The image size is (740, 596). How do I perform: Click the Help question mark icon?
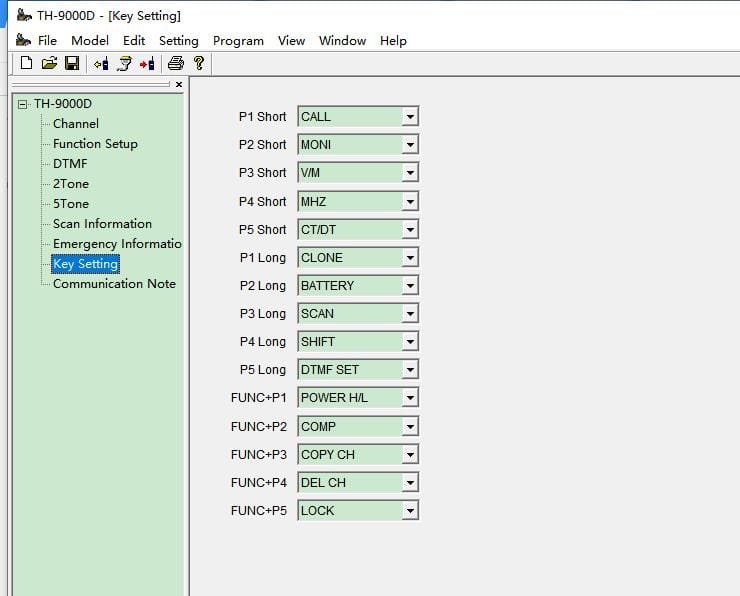tap(199, 63)
